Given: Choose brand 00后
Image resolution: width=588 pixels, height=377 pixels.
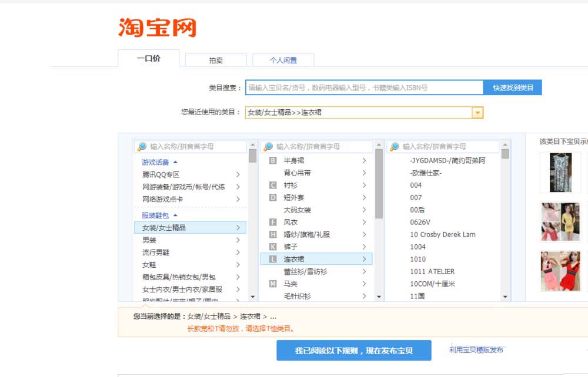Looking at the screenshot, I should click(x=417, y=210).
